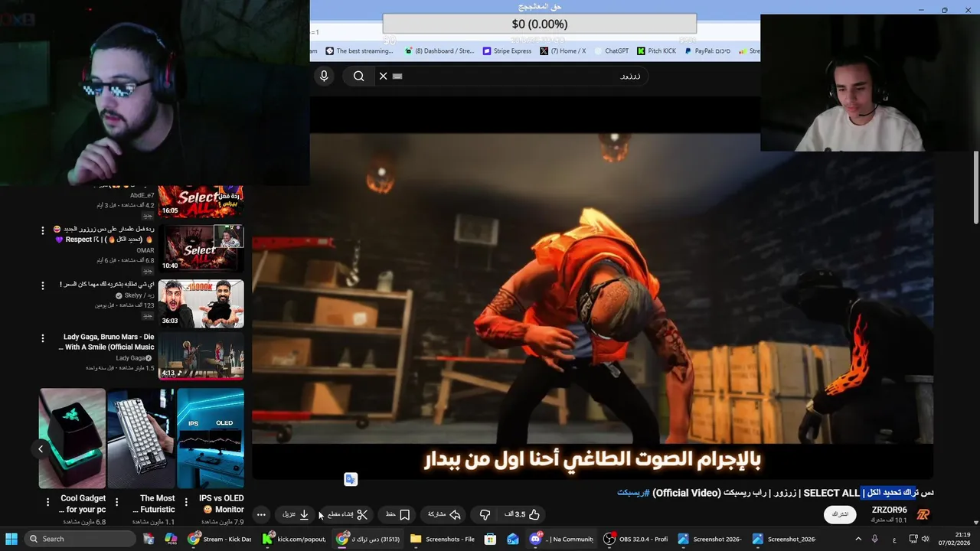Image resolution: width=980 pixels, height=551 pixels.
Task: Click the $0 (0.00%) donation goal bar
Action: click(x=539, y=24)
